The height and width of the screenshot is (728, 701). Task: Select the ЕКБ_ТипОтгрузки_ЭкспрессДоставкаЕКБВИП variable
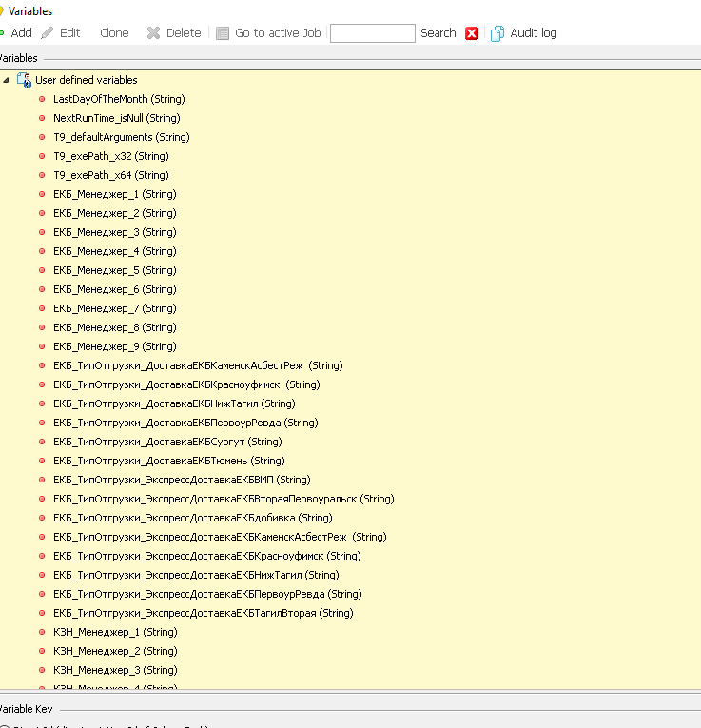[x=182, y=480]
